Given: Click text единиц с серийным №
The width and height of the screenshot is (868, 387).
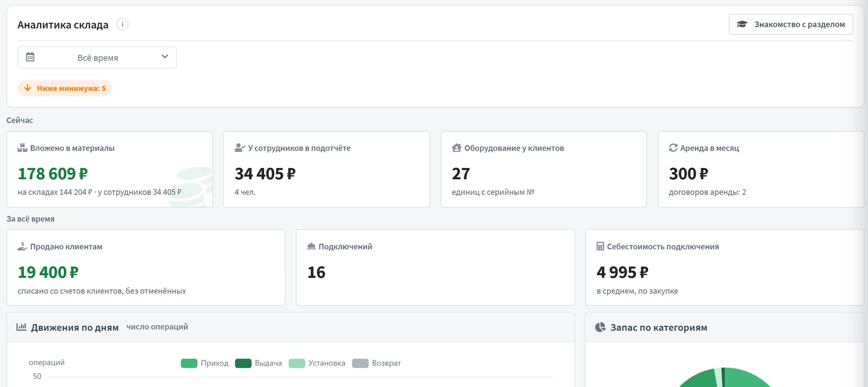Looking at the screenshot, I should 493,192.
